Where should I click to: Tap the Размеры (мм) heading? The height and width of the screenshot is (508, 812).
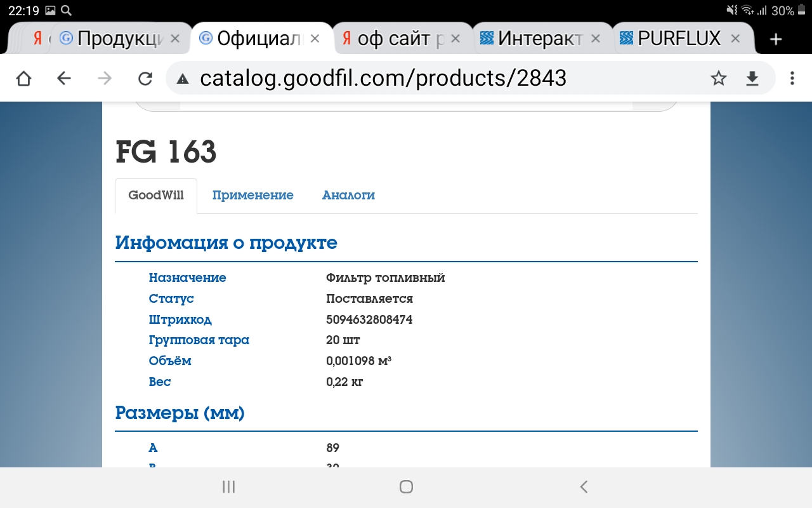pos(180,413)
